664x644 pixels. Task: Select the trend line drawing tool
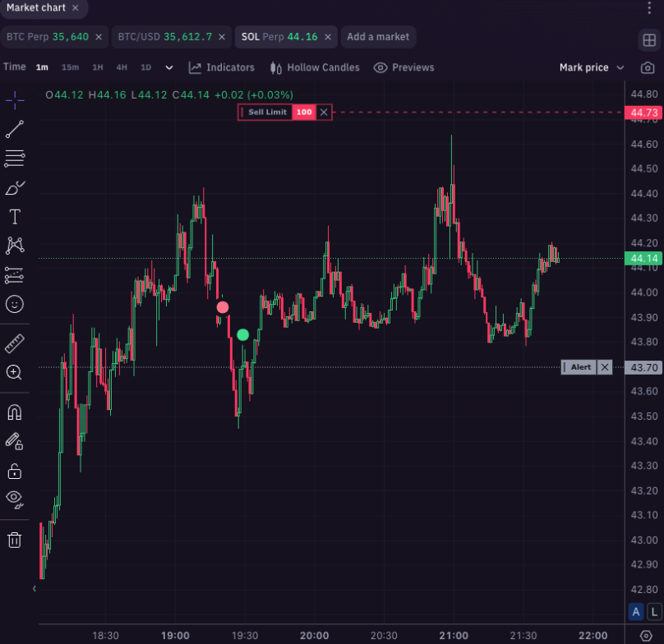(15, 129)
